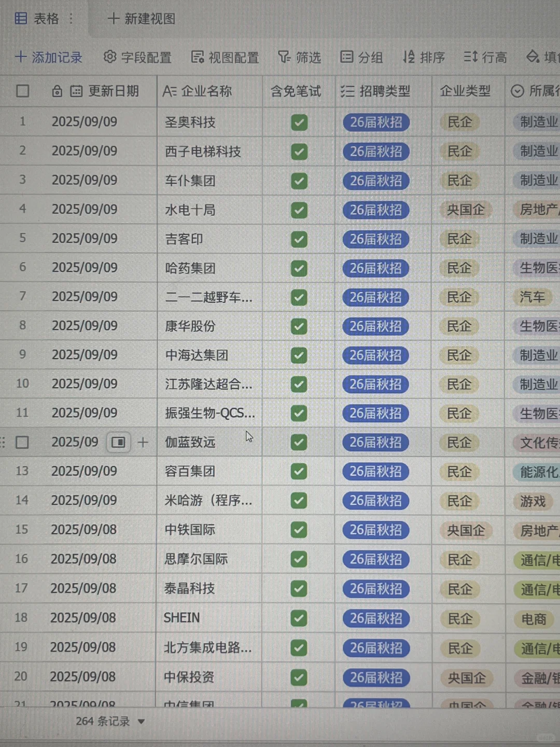Select the company cell 北方集成电路...
Screen dimensions: 560x747
(209, 647)
